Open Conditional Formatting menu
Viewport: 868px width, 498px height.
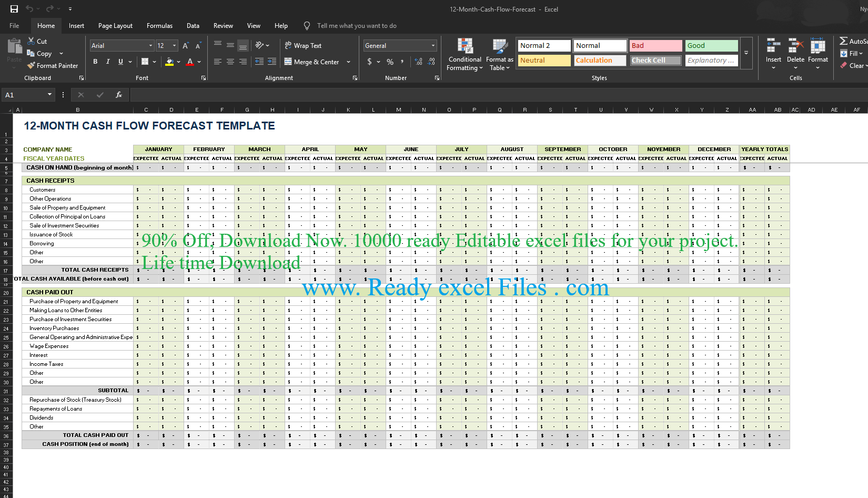[465, 54]
